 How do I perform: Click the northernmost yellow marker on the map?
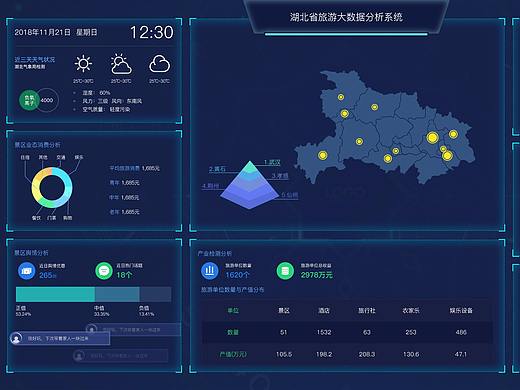tap(341, 97)
